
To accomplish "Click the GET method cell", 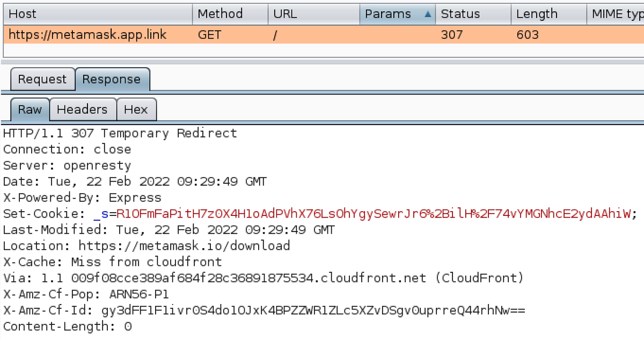I will coord(209,34).
